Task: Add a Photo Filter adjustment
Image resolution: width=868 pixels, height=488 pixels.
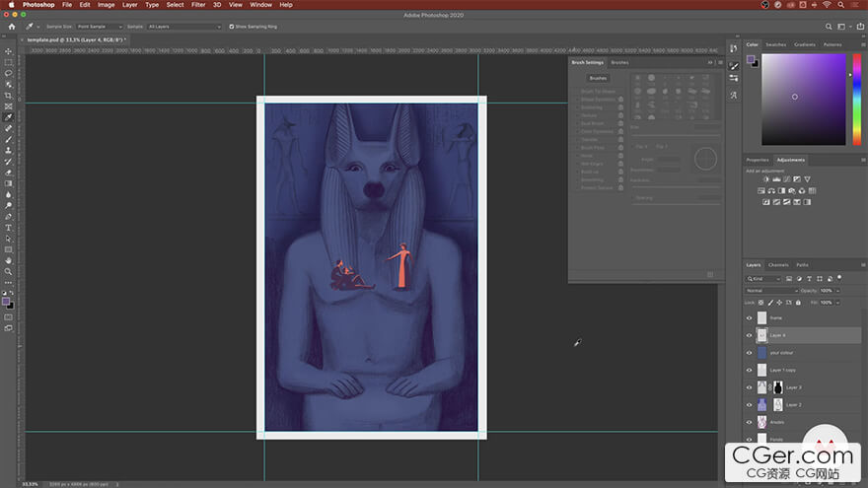Action: click(x=792, y=191)
